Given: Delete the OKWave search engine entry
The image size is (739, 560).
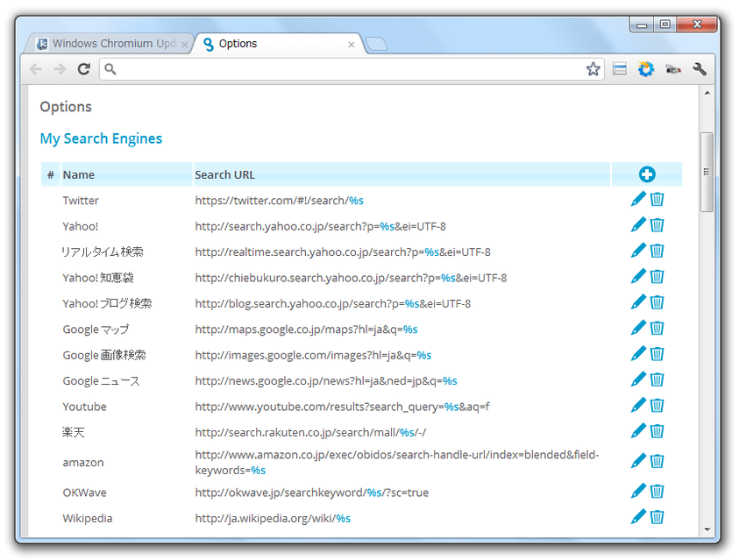Looking at the screenshot, I should click(x=657, y=492).
